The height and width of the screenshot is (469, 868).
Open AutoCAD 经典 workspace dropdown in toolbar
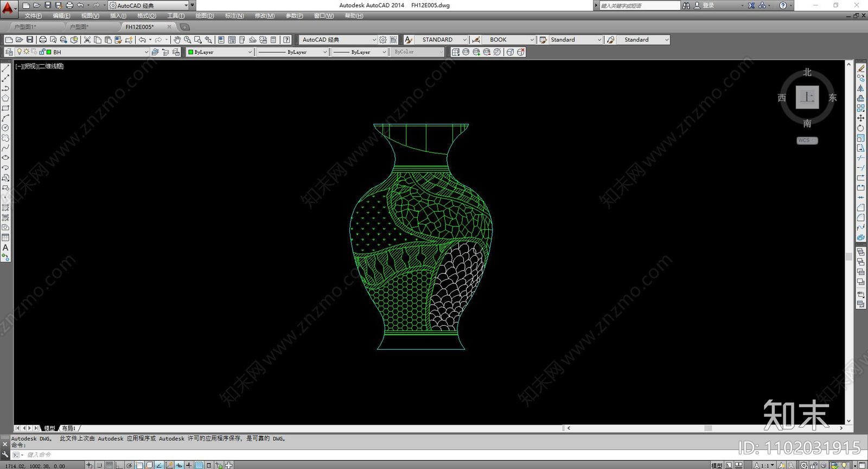pyautogui.click(x=374, y=40)
